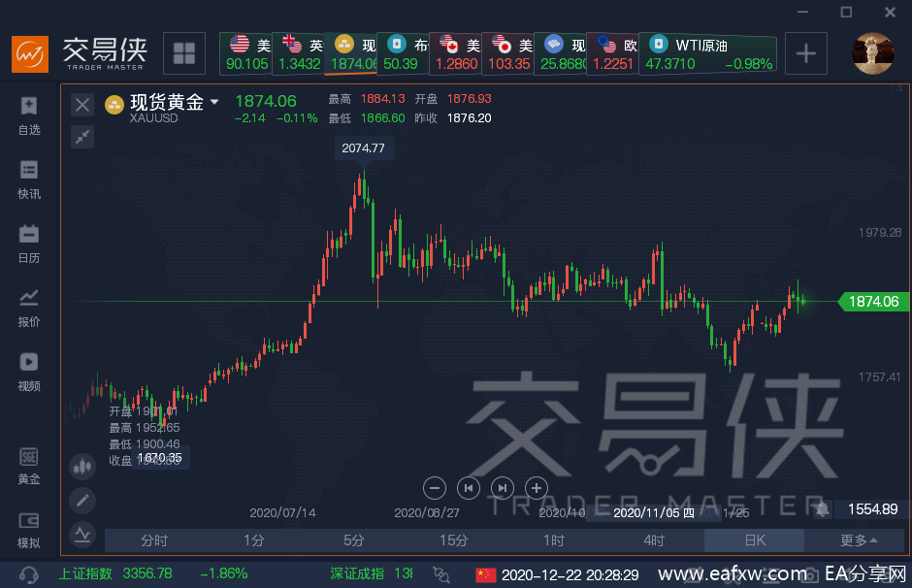Open the indicator line tool icon
The width and height of the screenshot is (912, 588).
(x=82, y=534)
